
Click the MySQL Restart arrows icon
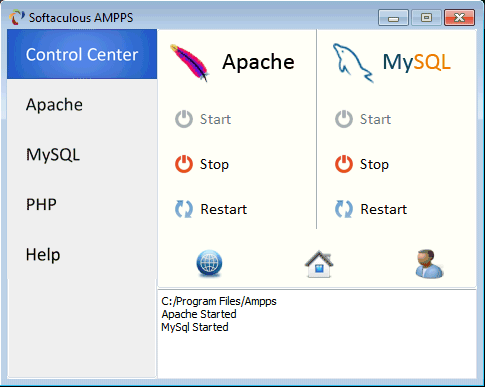pyautogui.click(x=344, y=209)
